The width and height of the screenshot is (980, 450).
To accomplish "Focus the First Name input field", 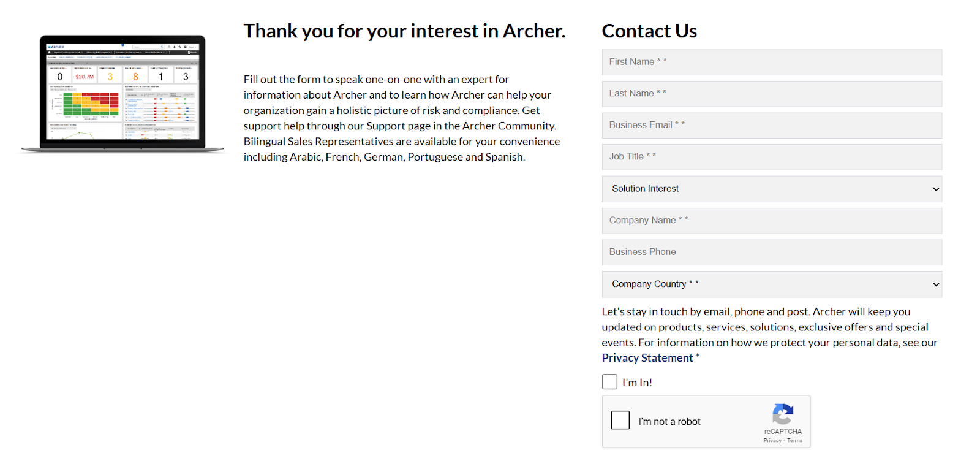I will tap(772, 62).
